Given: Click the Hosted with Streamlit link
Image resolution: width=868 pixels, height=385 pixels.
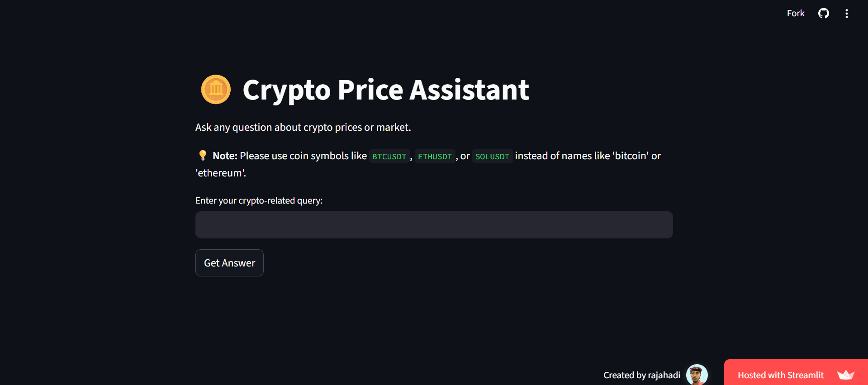Looking at the screenshot, I should 780,375.
